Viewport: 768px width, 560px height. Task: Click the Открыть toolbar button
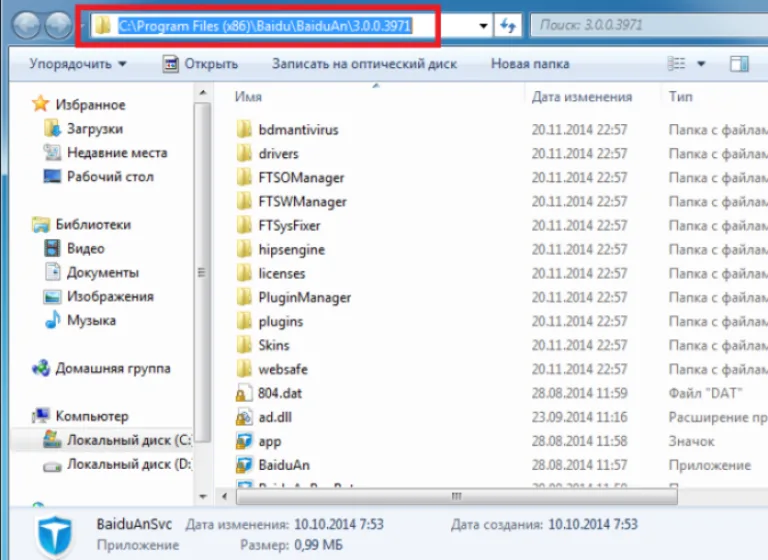tap(200, 64)
